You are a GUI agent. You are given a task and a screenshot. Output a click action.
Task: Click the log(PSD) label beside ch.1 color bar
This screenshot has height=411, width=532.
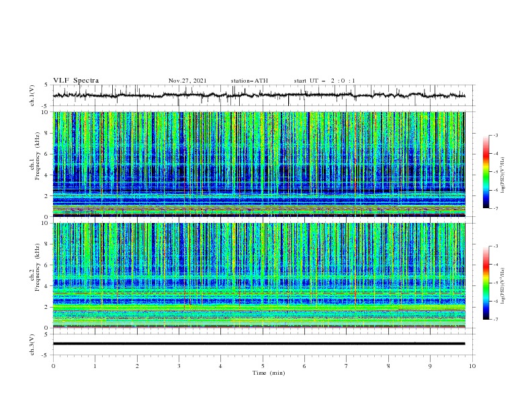[502, 176]
